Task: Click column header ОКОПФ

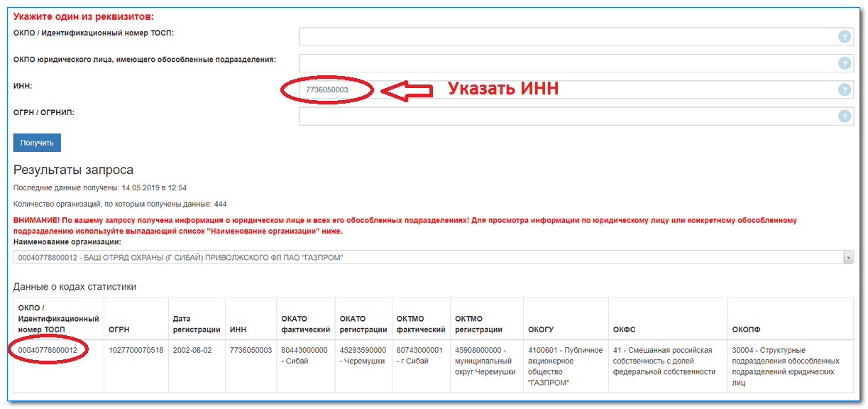Action: pyautogui.click(x=747, y=329)
